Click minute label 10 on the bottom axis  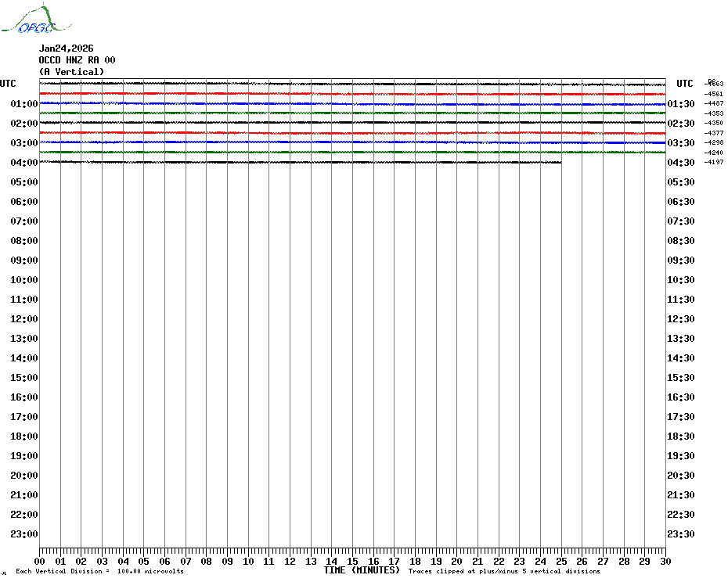(x=248, y=561)
